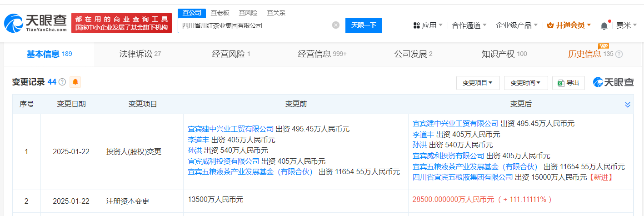644x216 pixels.
Task: Open 宜宾建中兴业工贸有限公司 link in 变更前 column
Action: 231,129
